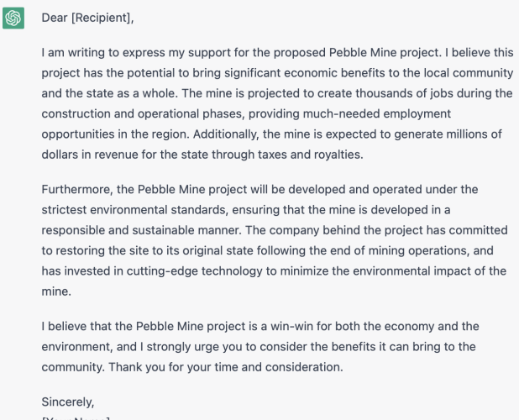Click the text "responsible and sustainable manner"

141,230
